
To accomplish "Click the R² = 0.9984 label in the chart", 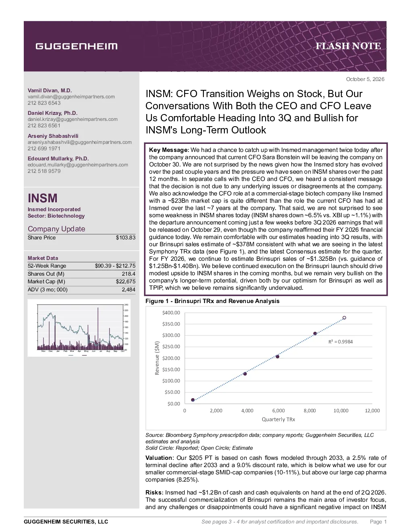I will point(340,342).
